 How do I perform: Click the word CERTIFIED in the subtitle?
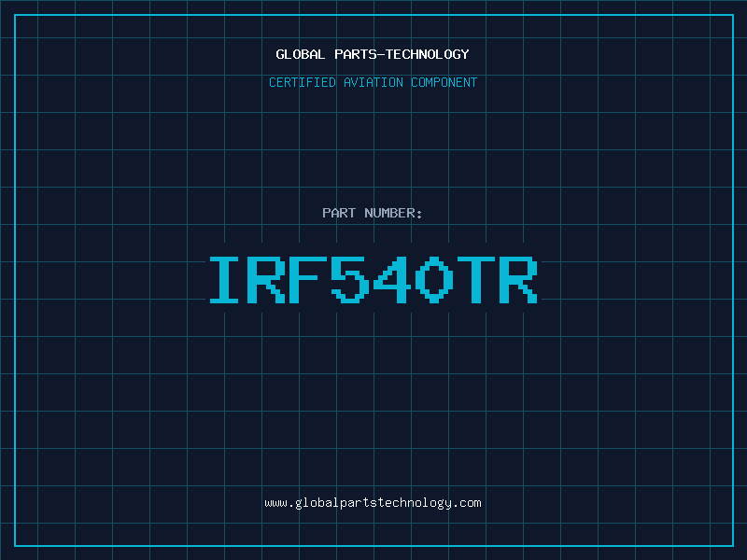(303, 82)
